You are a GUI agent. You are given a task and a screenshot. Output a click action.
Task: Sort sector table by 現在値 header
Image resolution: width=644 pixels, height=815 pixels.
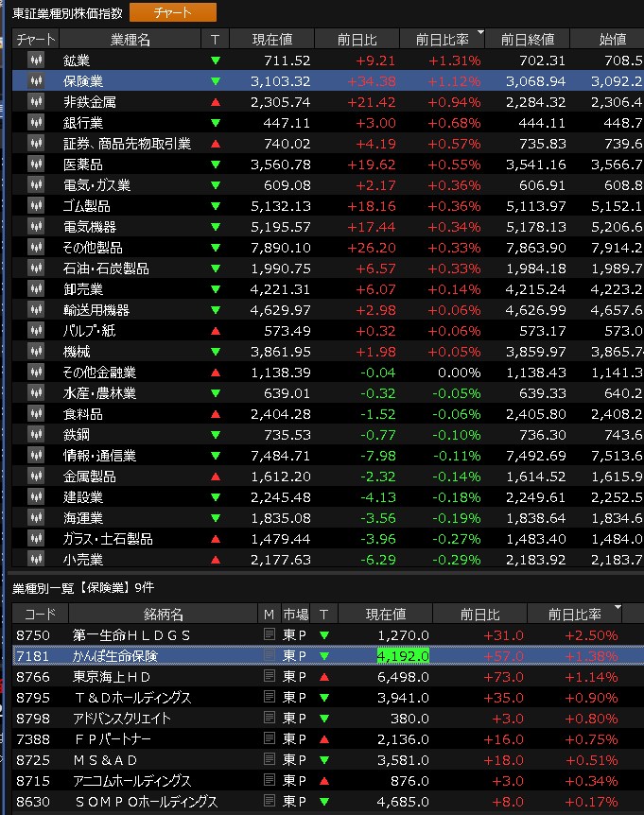[x=271, y=40]
